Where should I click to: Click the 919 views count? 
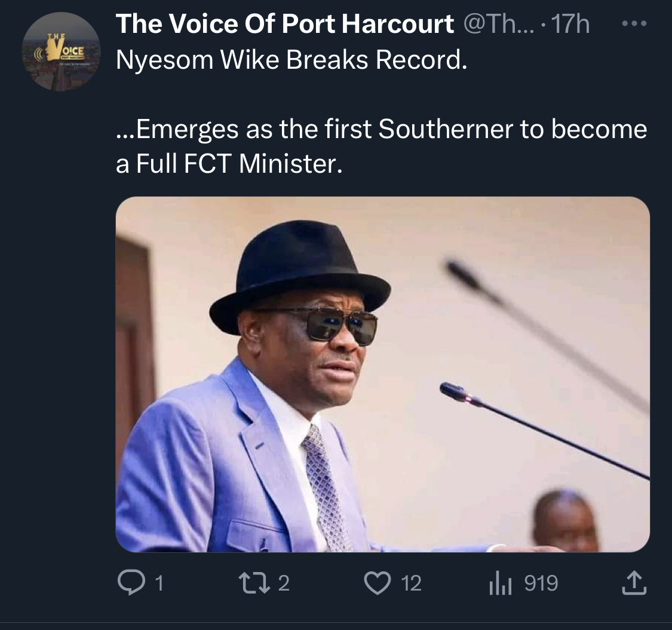[541, 583]
